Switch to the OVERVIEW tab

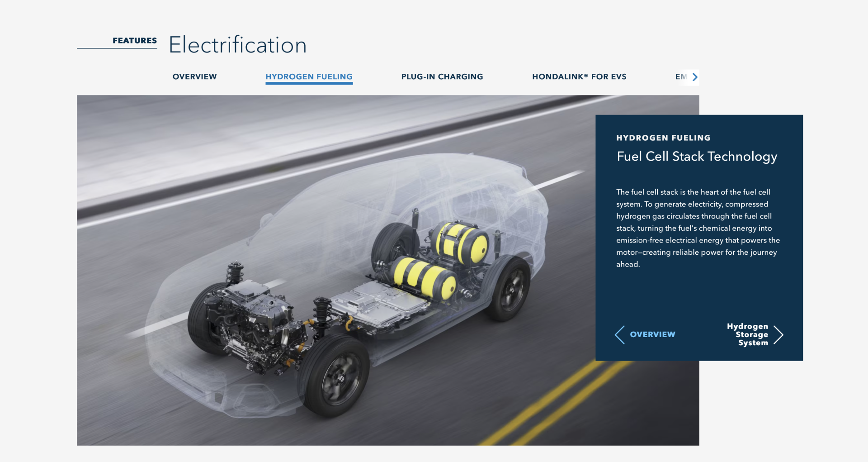pos(194,77)
